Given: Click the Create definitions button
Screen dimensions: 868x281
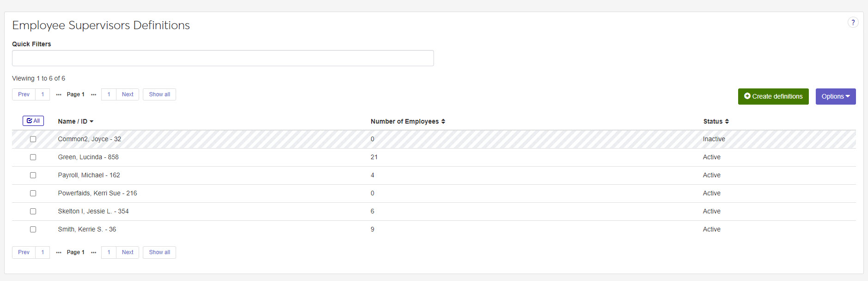Looking at the screenshot, I should coord(773,96).
